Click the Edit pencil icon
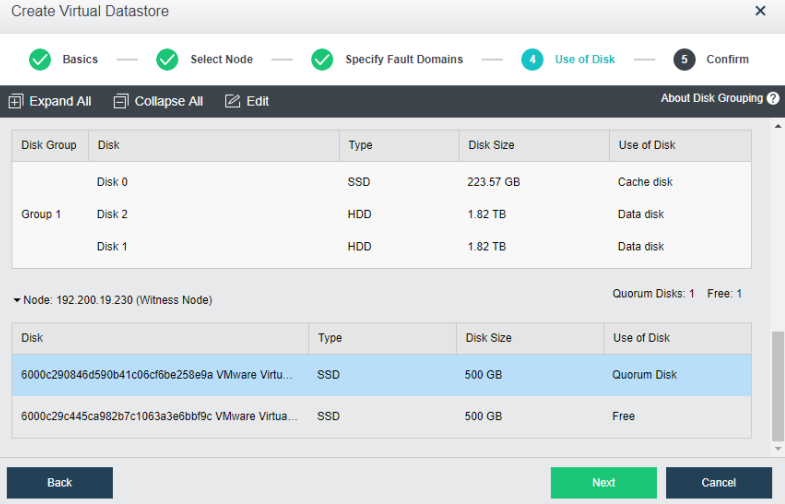 pyautogui.click(x=232, y=101)
